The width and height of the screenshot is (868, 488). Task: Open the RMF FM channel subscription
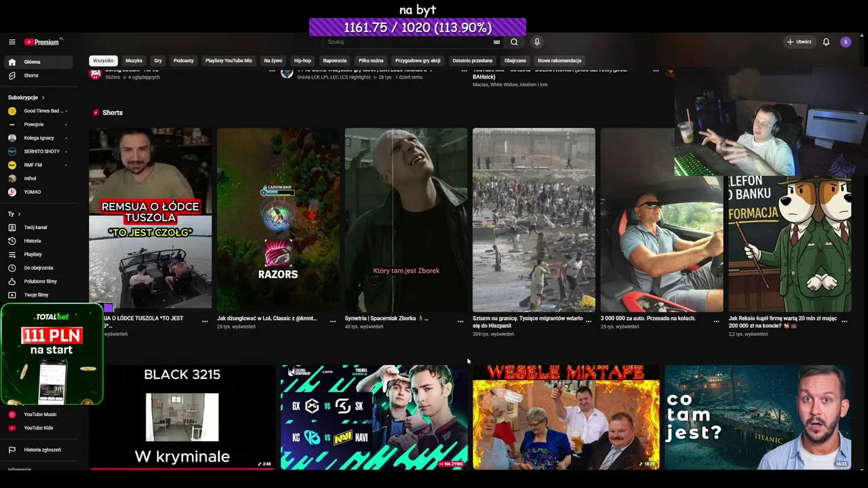coord(37,165)
